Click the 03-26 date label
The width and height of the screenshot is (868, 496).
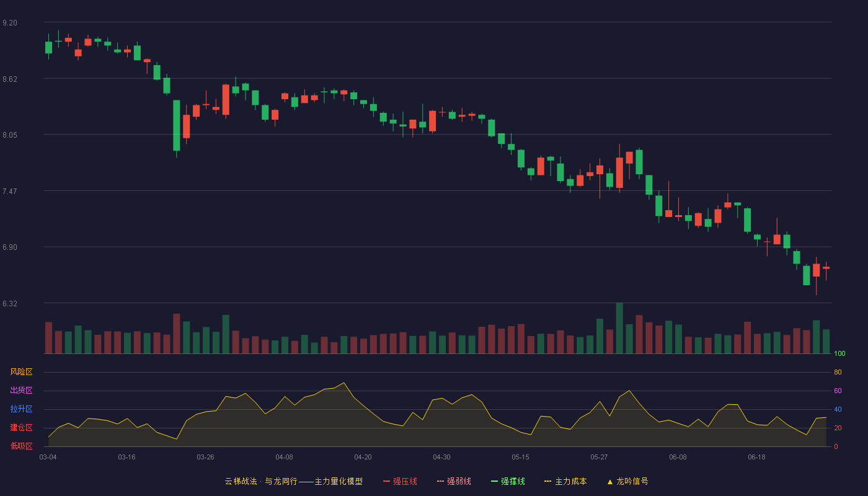pyautogui.click(x=205, y=457)
